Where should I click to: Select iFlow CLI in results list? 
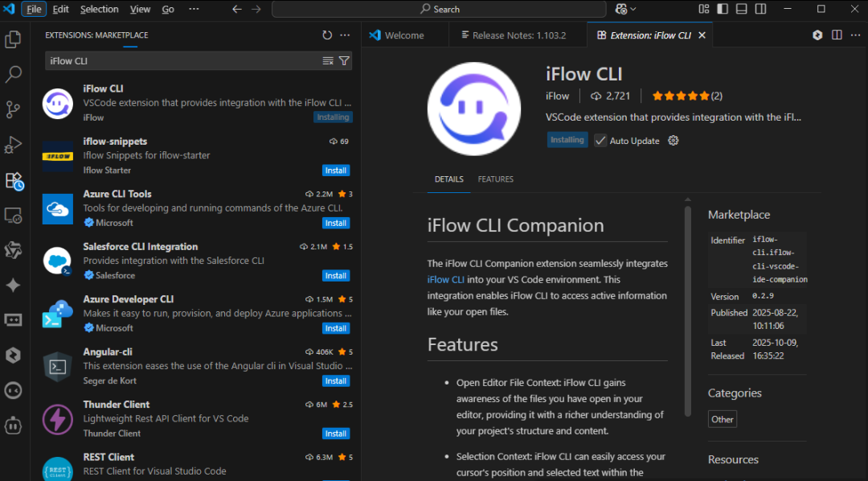point(197,104)
